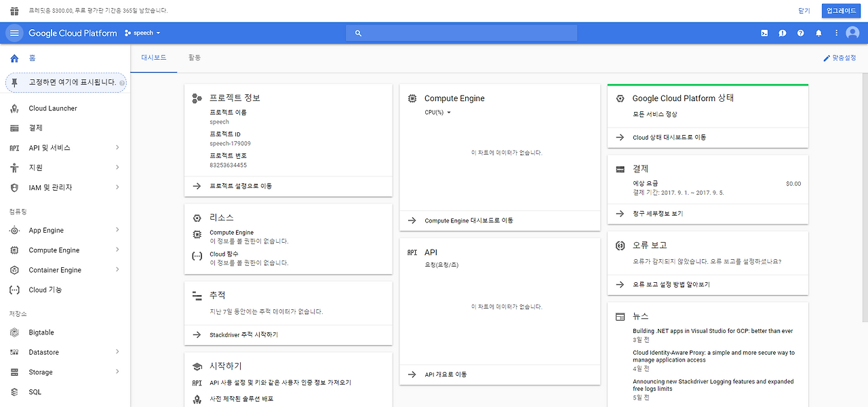Open the speech project dropdown
The height and width of the screenshot is (407, 868).
pyautogui.click(x=142, y=33)
